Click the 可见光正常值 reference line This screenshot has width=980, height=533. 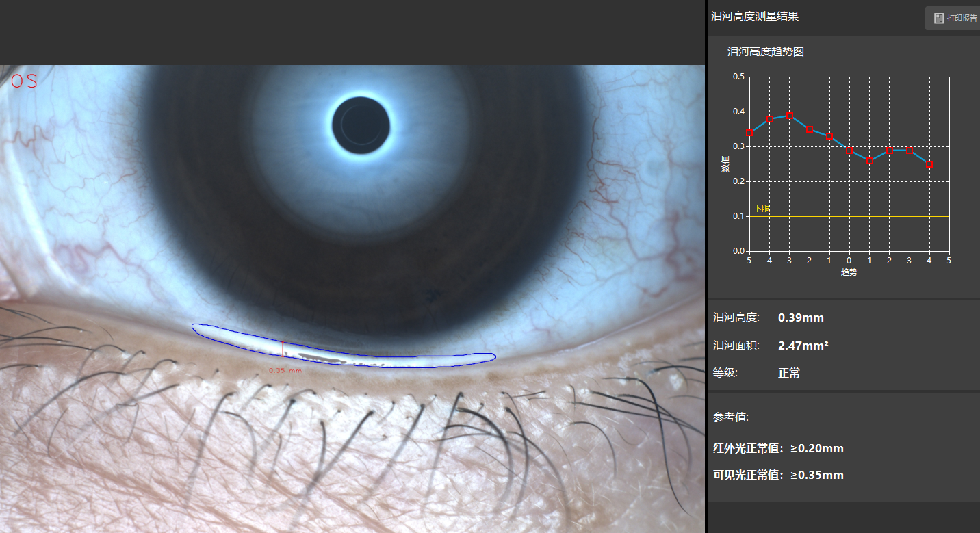(x=778, y=475)
